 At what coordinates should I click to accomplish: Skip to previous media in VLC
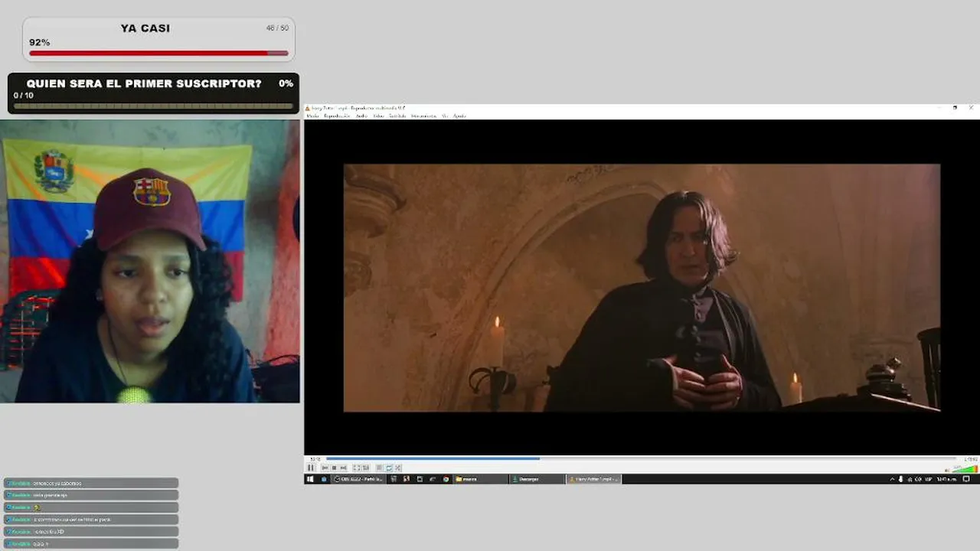point(325,468)
